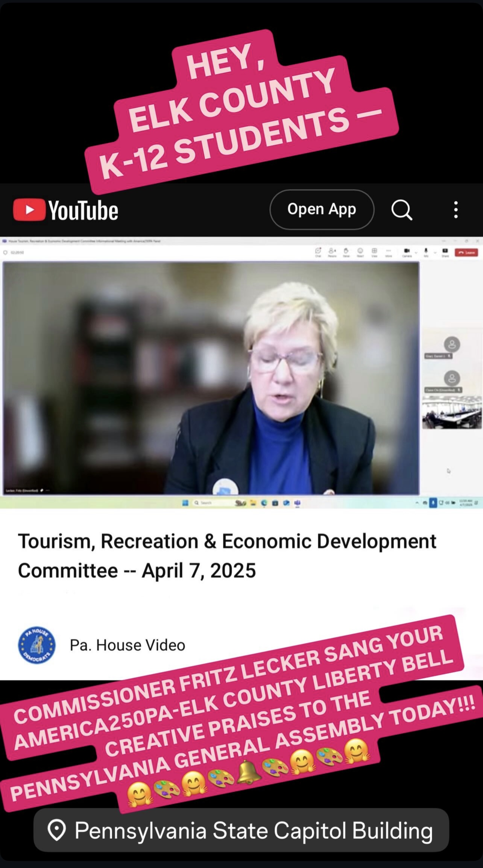The height and width of the screenshot is (868, 483).
Task: Open the Pa. House Video channel avatar
Action: point(37,645)
